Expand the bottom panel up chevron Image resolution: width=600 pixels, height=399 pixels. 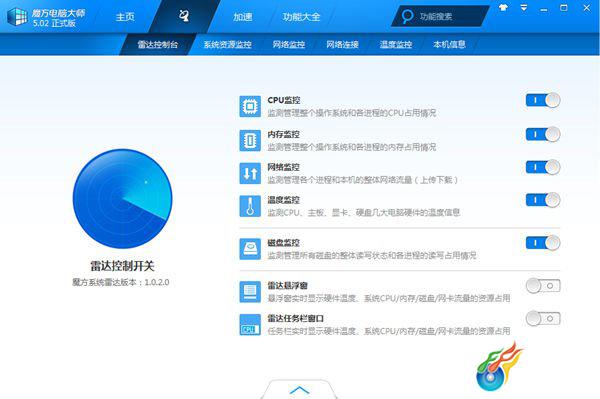[x=300, y=390]
